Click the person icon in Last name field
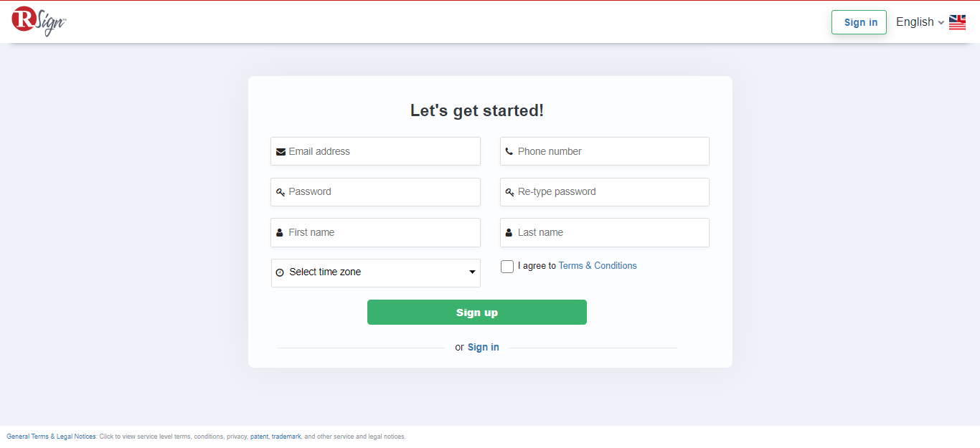 point(509,232)
